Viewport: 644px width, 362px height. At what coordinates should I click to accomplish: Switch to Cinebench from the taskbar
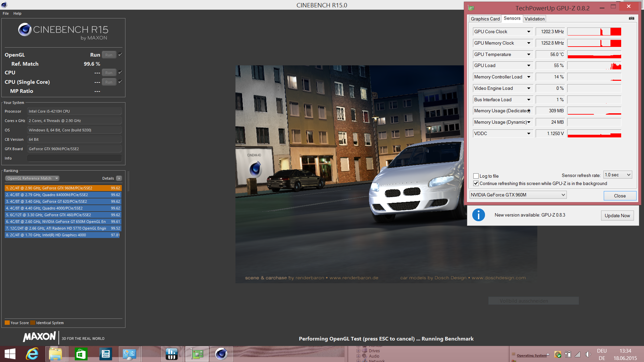(x=221, y=354)
